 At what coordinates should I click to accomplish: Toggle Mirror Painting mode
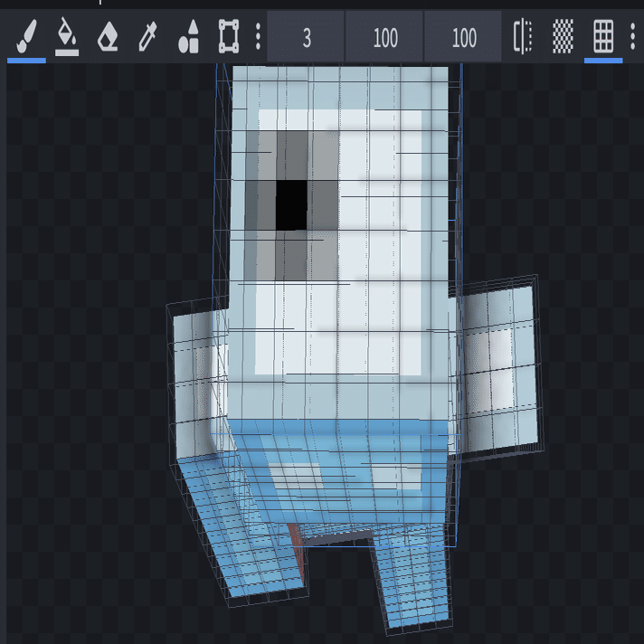[523, 37]
